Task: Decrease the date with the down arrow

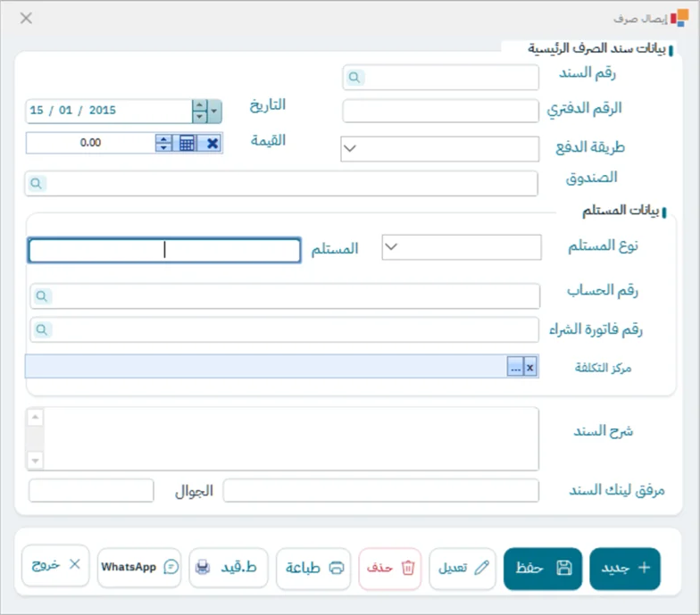Action: pos(200,116)
